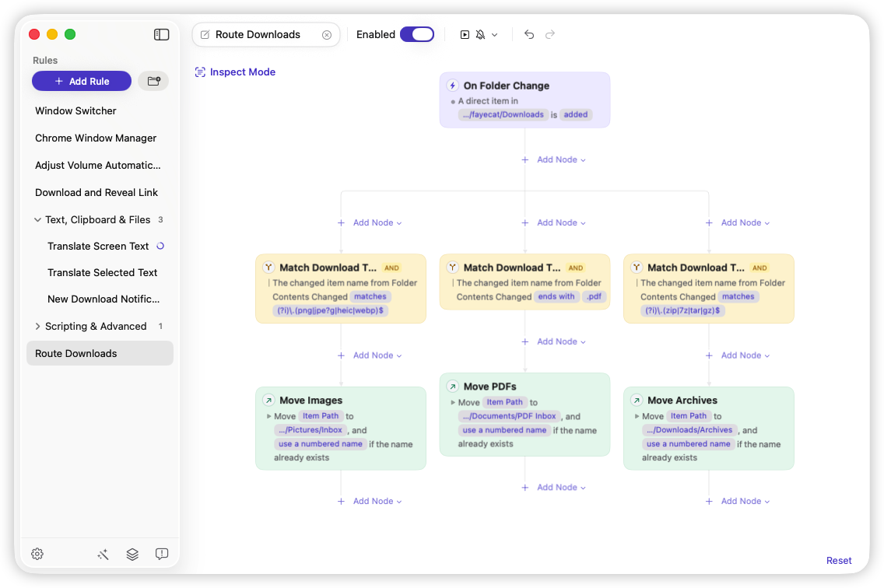The width and height of the screenshot is (884, 588).
Task: Click branch icon on the image regex match node
Action: (x=269, y=268)
